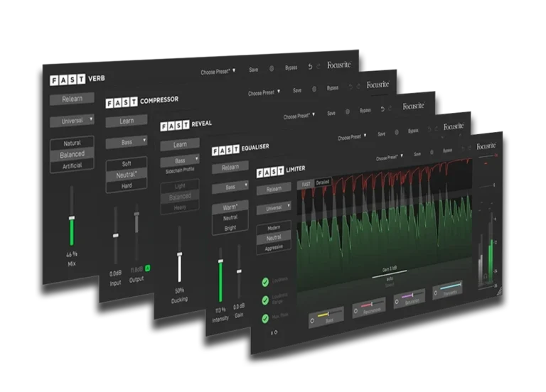Click the undo arrow in FAST Verb
Viewport: 546px width, 392px height.
(x=310, y=67)
